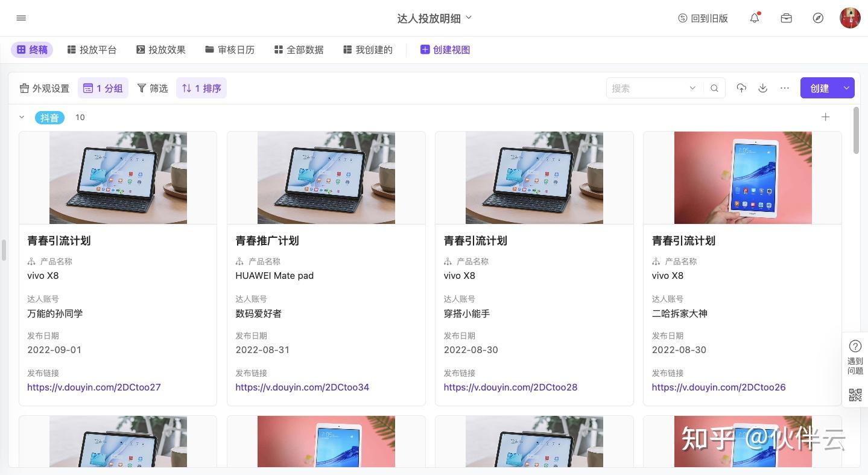Click the cloud upload import icon
This screenshot has height=475, width=868.
click(x=741, y=88)
